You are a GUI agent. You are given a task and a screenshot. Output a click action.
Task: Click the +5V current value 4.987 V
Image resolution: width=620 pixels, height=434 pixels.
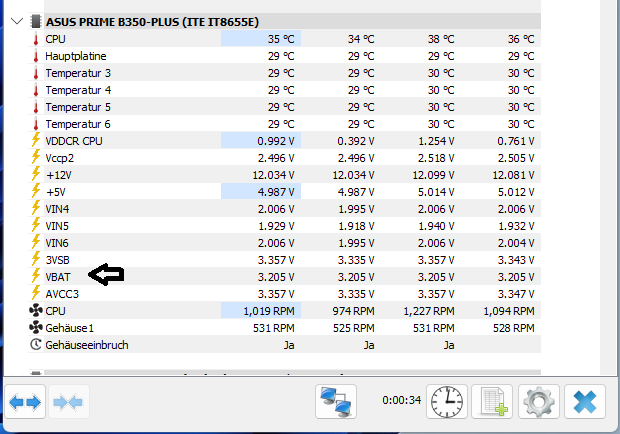(276, 192)
